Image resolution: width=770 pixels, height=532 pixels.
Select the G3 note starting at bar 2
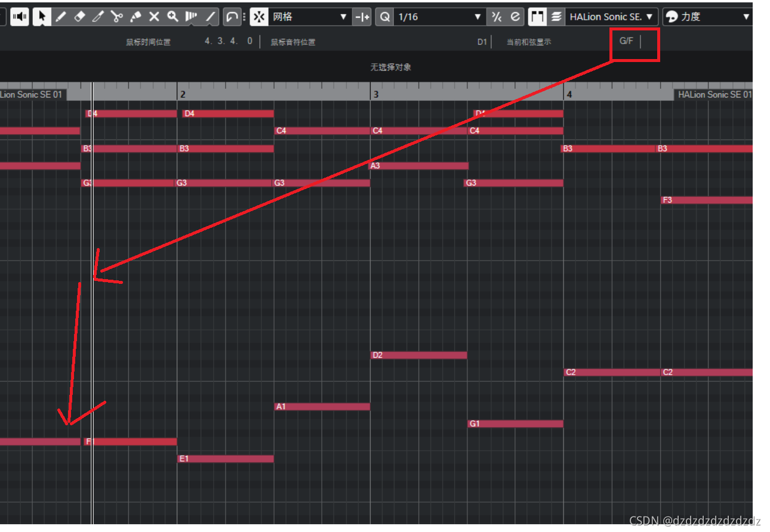click(x=224, y=183)
